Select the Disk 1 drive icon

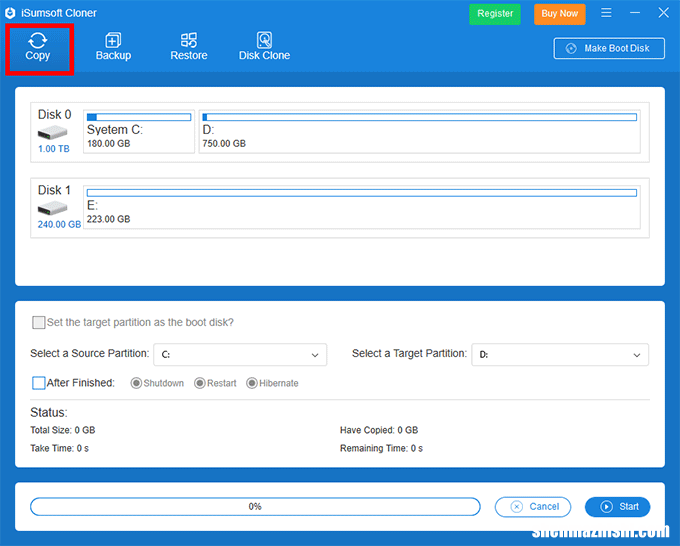click(x=52, y=209)
